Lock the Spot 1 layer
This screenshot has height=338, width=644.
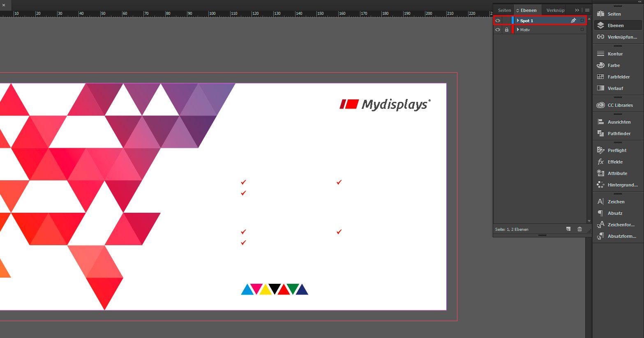506,21
